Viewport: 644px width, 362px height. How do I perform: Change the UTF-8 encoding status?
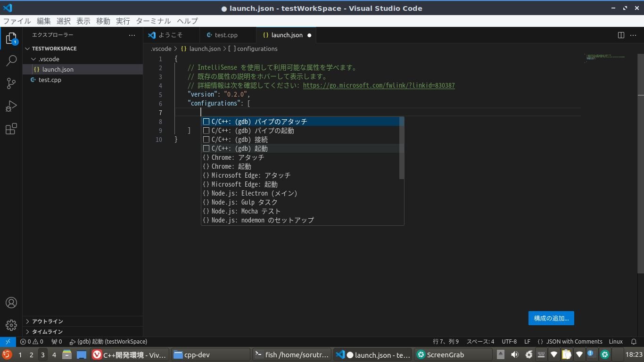coord(509,342)
